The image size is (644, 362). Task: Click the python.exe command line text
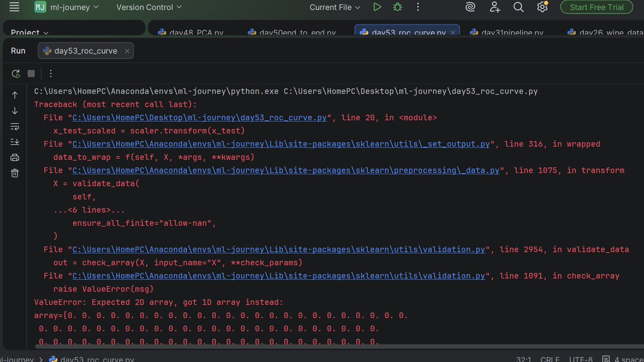(286, 91)
